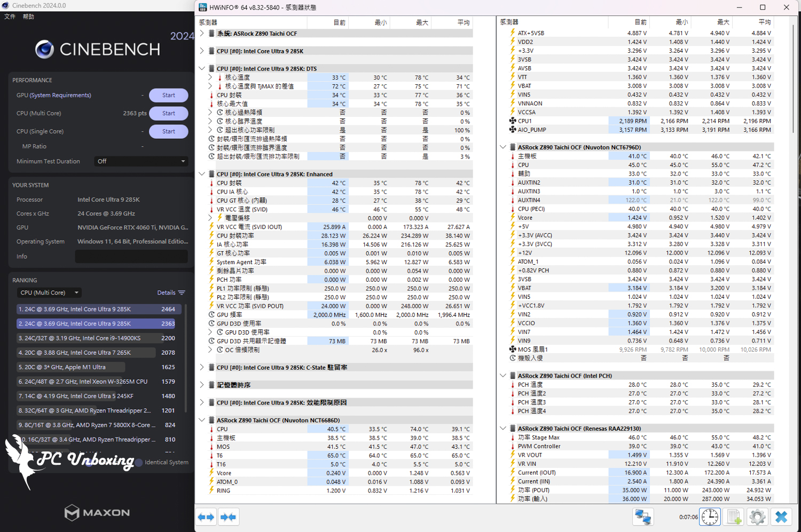Screen dimensions: 801x532
Task: Start the GPU (System Requirements) test
Action: coord(168,96)
